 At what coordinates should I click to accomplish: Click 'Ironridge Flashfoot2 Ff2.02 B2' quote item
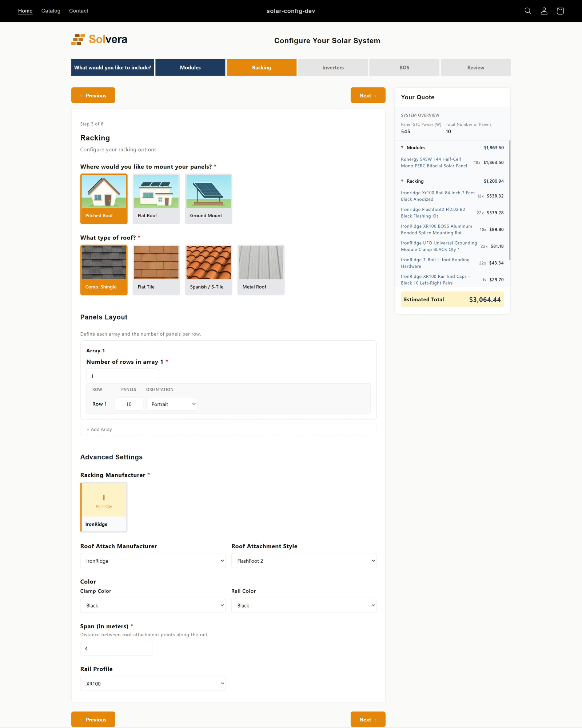[x=433, y=213]
